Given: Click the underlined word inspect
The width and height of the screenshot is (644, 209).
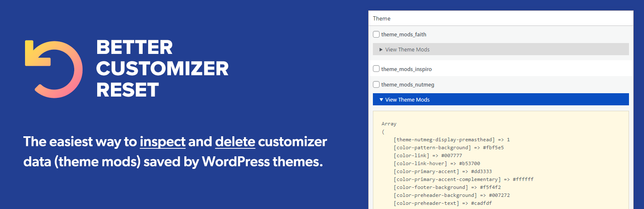Looking at the screenshot, I should click(163, 142).
